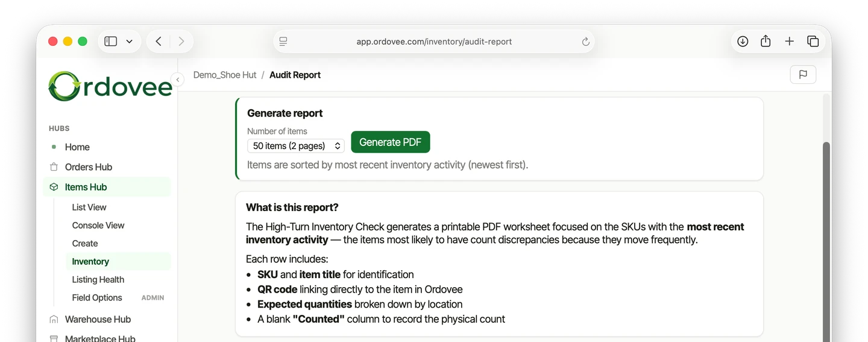Click the Share icon in the toolbar
The image size is (868, 342).
(766, 41)
